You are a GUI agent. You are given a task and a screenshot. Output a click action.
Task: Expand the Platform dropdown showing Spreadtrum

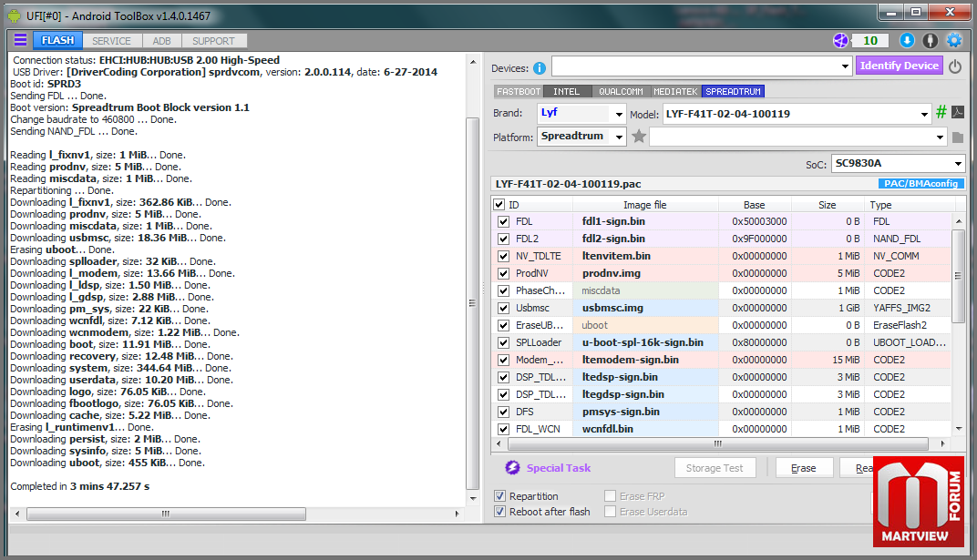[x=618, y=137]
